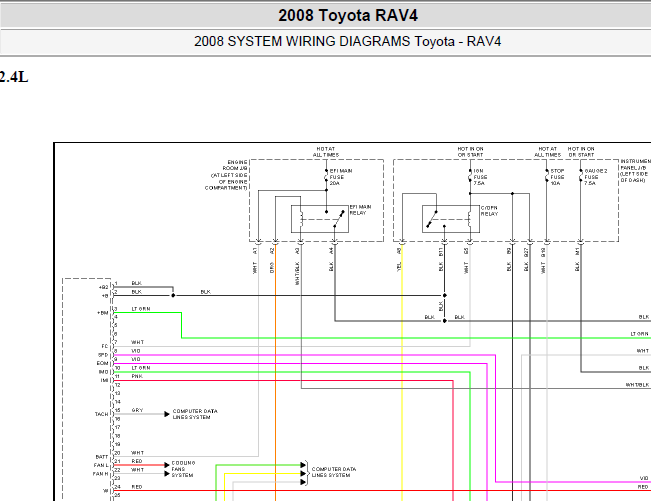Click "HOT IN ON OR START" above GAUGE 2 fuse
The height and width of the screenshot is (501, 651).
point(581,152)
